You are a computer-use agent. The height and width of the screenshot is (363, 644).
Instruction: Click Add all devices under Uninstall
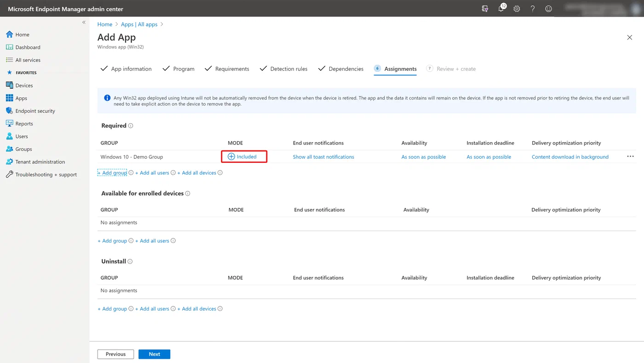(197, 309)
